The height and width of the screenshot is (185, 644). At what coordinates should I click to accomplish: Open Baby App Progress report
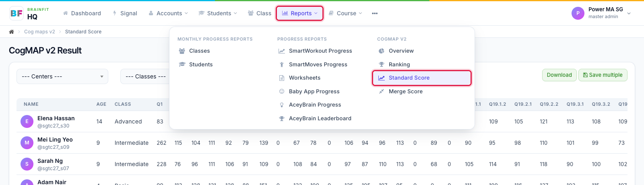pos(309,91)
